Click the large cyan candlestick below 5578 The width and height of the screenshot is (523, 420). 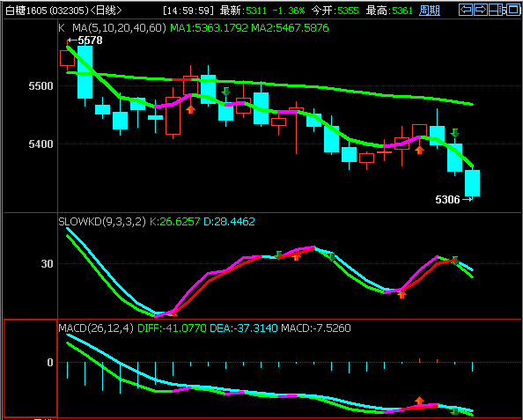(x=85, y=72)
